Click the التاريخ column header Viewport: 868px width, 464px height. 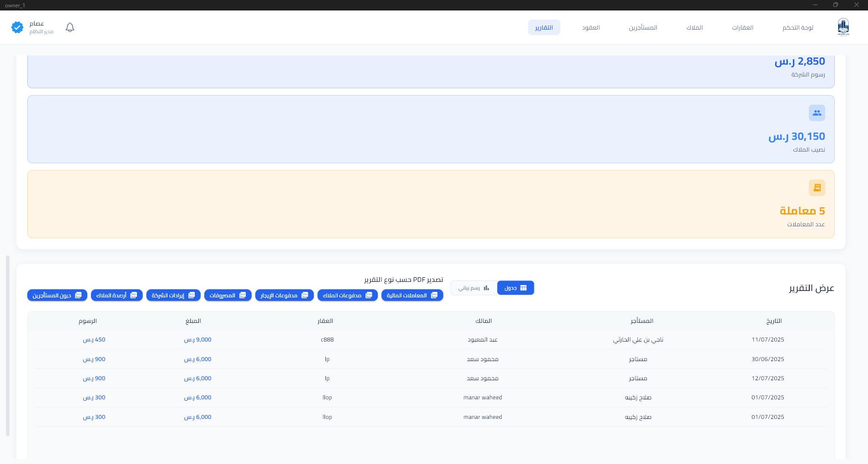(x=774, y=321)
